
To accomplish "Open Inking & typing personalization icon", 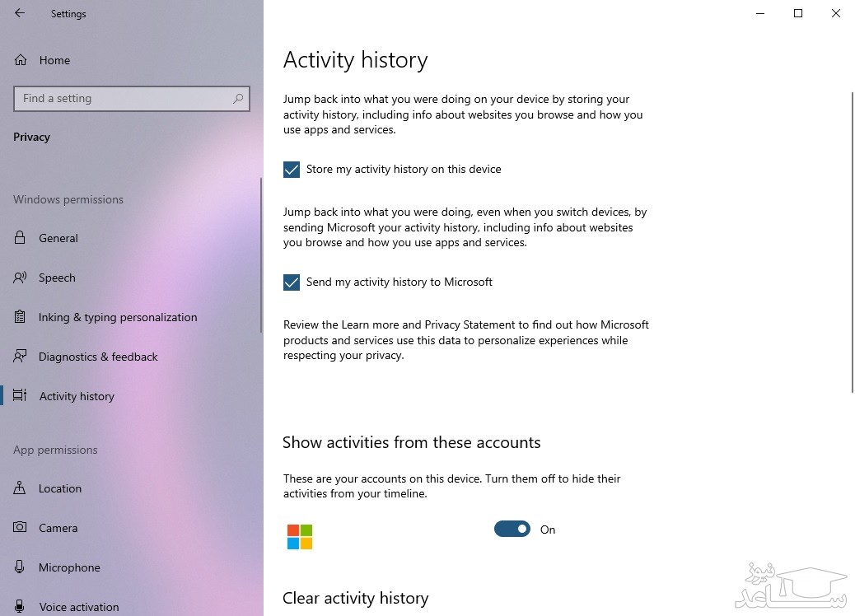I will tap(21, 317).
